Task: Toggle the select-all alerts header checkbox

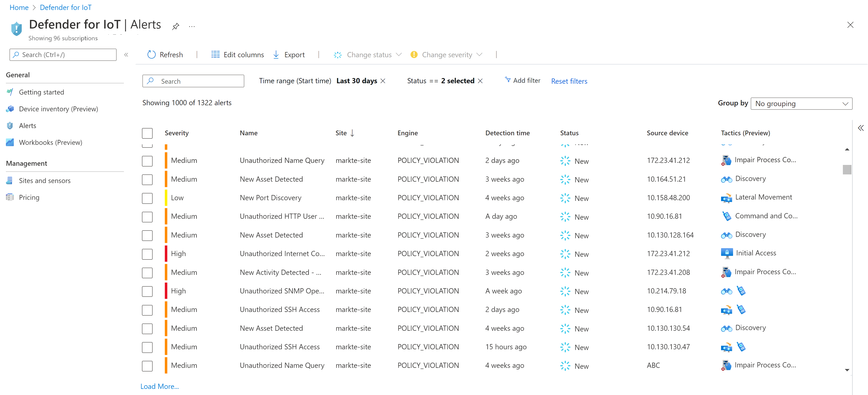Action: click(x=147, y=133)
